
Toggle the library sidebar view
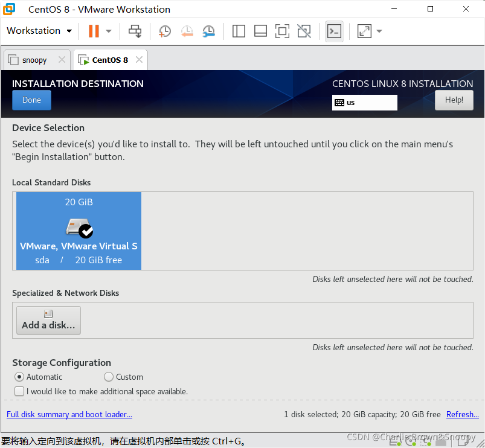pos(239,31)
